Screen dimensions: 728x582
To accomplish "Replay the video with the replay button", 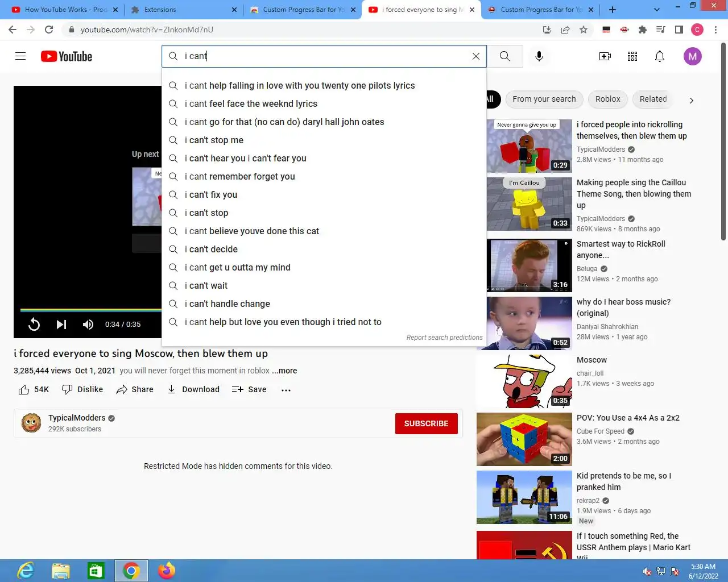I will tap(34, 325).
